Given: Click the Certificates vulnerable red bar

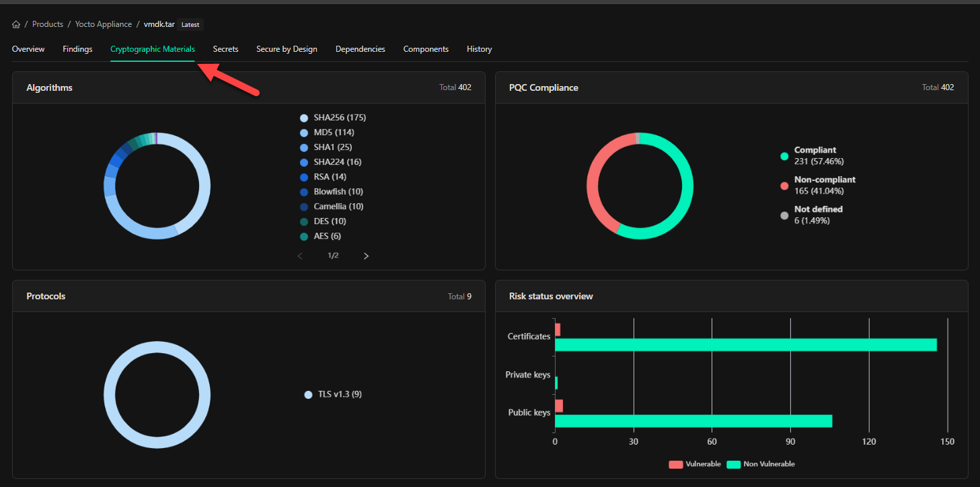Looking at the screenshot, I should click(x=558, y=330).
